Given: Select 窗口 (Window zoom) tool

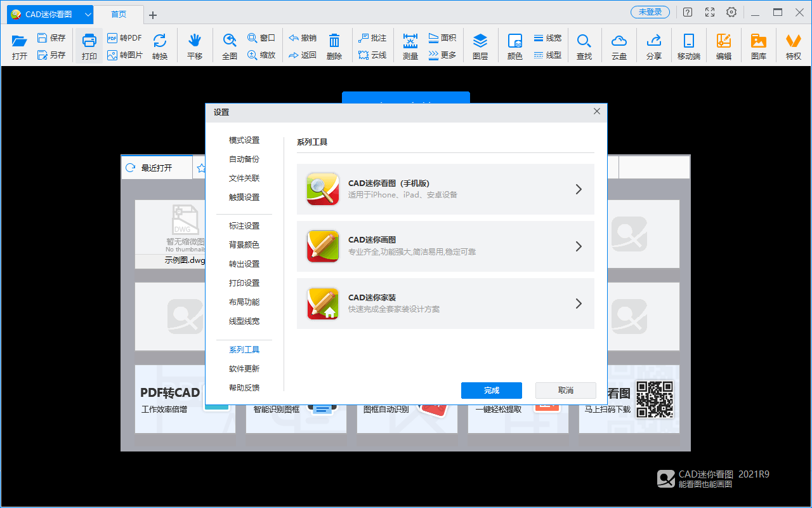Looking at the screenshot, I should 261,38.
